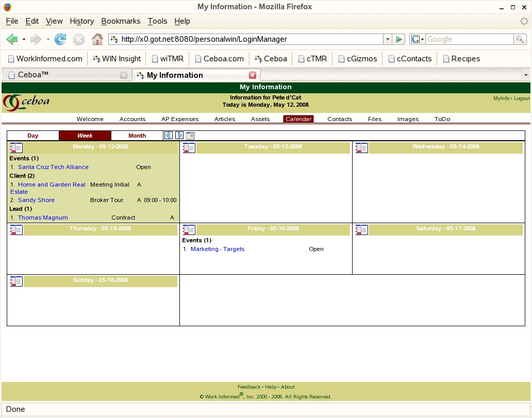Image resolution: width=532 pixels, height=418 pixels.
Task: Reload the page with the browser refresh icon
Action: (60, 39)
